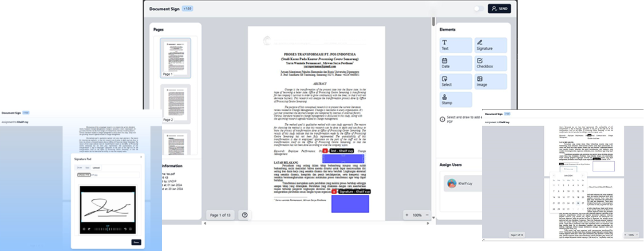Open Page 2 thumbnail
Screen dimensions: 644x251
175,104
